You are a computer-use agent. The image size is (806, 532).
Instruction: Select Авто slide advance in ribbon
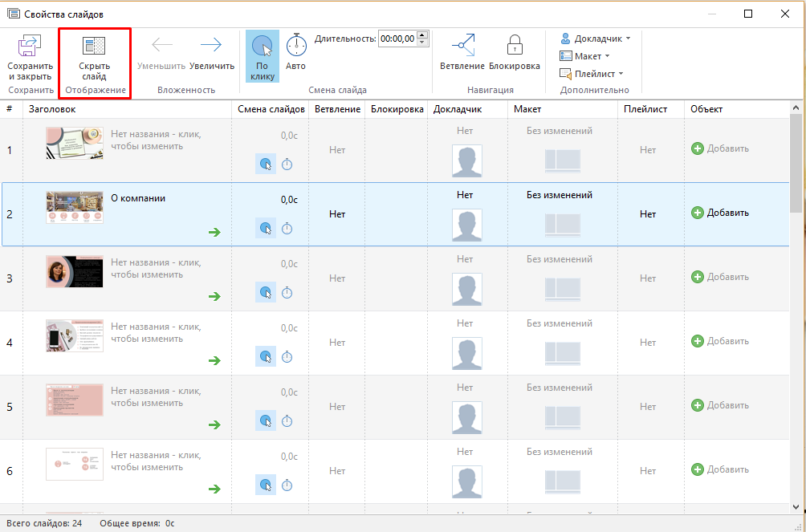[296, 52]
